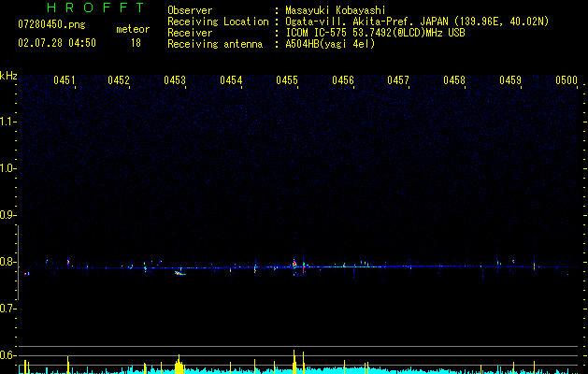Click observer name Masayuki Kobayashi

[x=336, y=10]
